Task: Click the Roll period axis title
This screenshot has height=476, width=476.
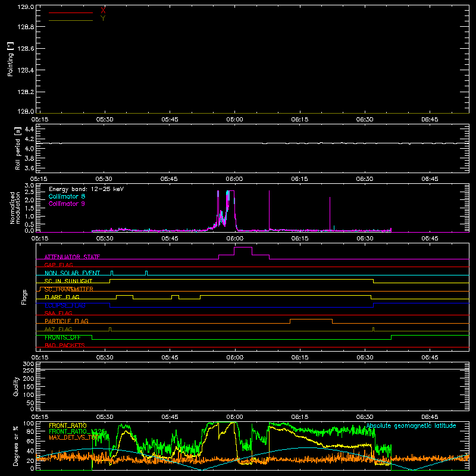Action: 18,148
